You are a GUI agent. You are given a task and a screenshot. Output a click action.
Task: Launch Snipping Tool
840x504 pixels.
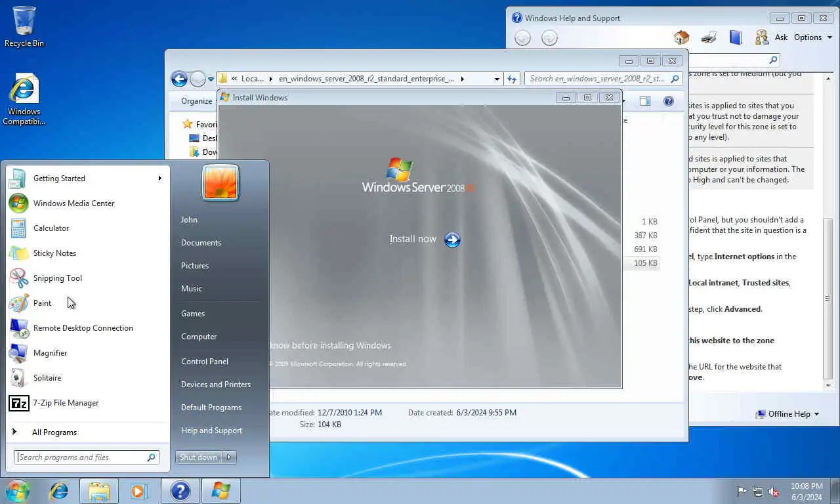87,278
